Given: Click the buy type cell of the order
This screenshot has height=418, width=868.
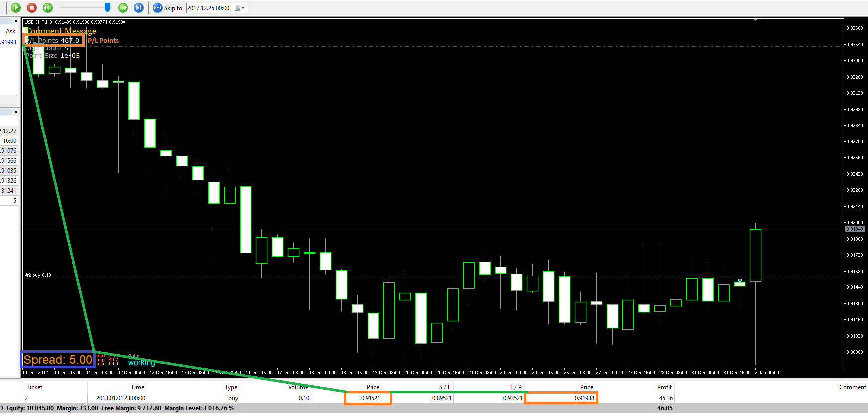Looking at the screenshot, I should [x=233, y=398].
